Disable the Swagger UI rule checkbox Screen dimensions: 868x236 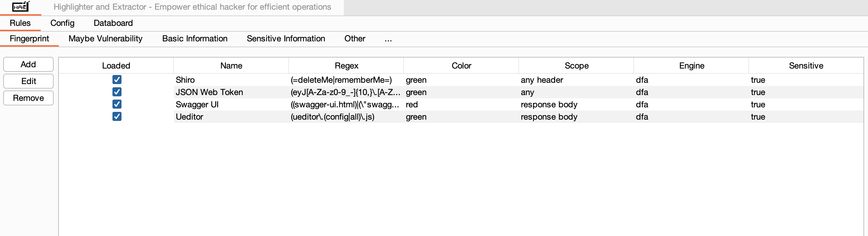tap(117, 104)
